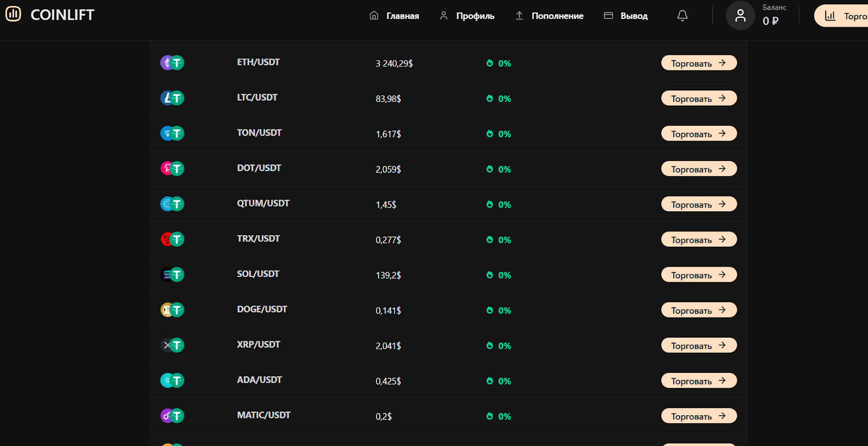The width and height of the screenshot is (868, 446).
Task: Click the SOL/USDT coin pair icon
Action: tap(172, 275)
